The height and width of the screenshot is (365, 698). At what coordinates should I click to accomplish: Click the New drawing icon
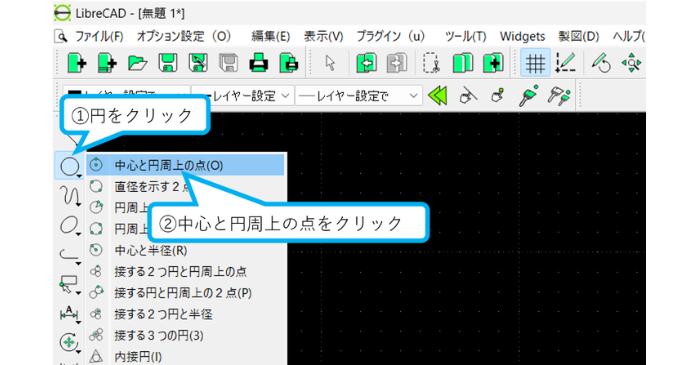click(76, 63)
